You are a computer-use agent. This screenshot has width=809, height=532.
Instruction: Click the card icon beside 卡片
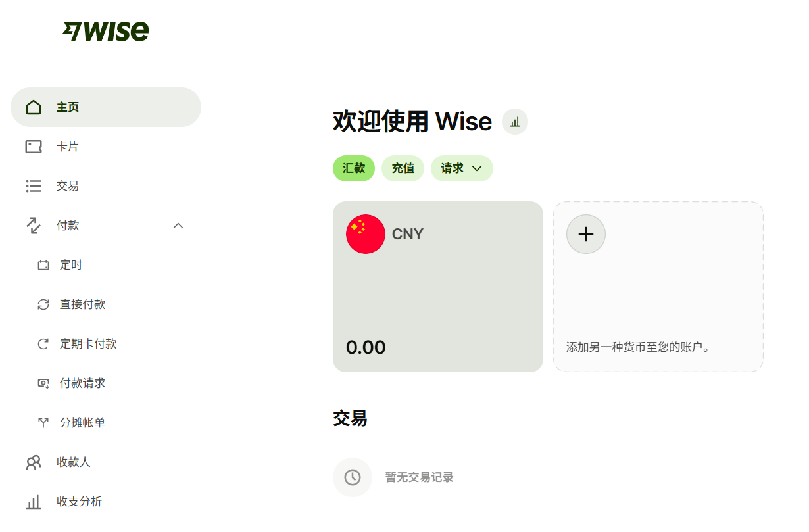pyautogui.click(x=34, y=147)
